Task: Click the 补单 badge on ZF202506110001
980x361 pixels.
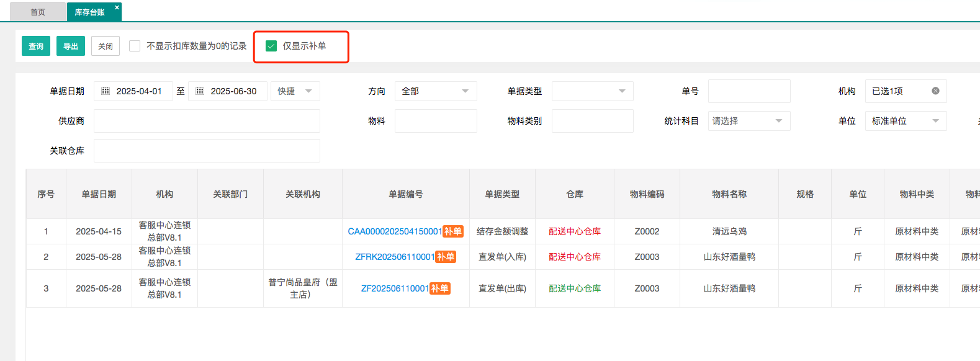Action: 440,288
